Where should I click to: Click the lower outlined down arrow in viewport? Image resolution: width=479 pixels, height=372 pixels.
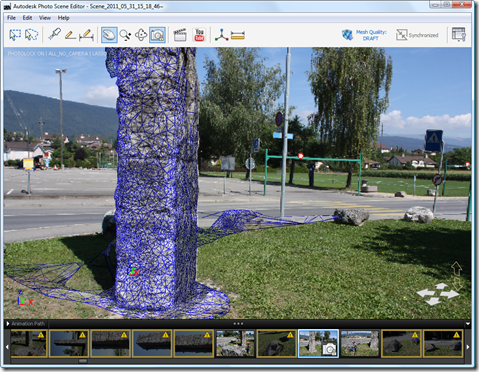[457, 284]
